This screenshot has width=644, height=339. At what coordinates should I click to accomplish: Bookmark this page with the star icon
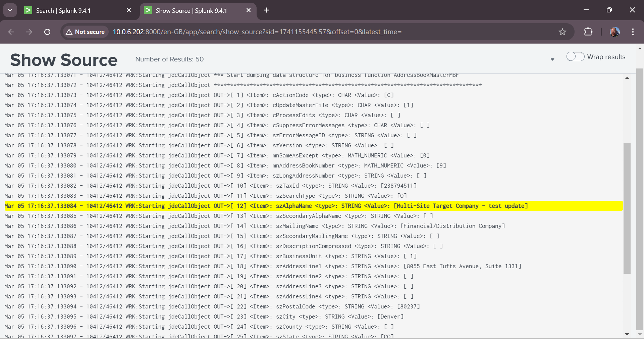[x=562, y=32]
